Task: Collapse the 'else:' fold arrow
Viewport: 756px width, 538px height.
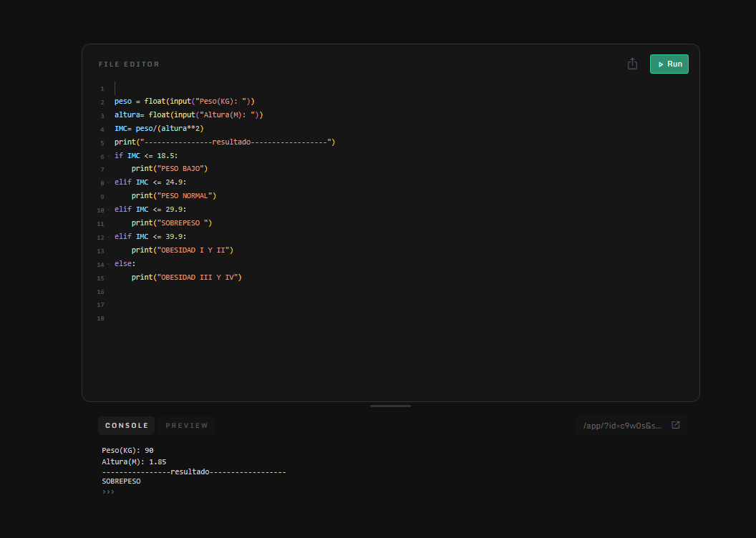Action: (x=109, y=265)
